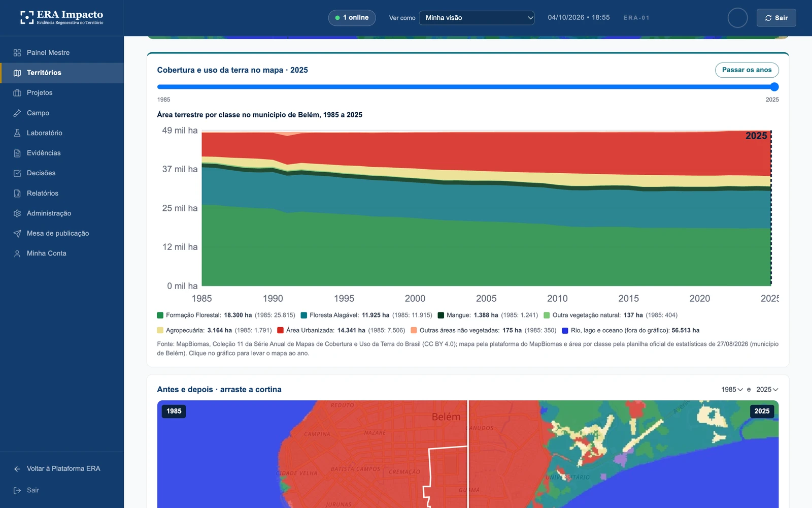Image resolution: width=812 pixels, height=508 pixels.
Task: Navigate to Evidências
Action: pyautogui.click(x=62, y=153)
